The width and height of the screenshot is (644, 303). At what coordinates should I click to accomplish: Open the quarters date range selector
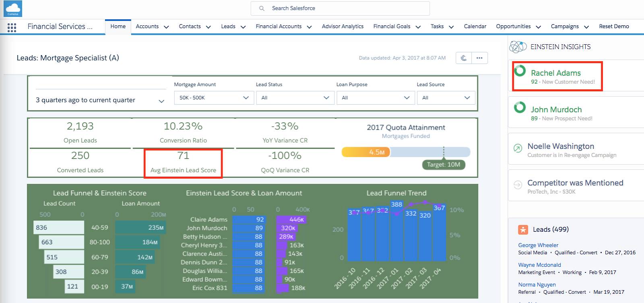(101, 100)
